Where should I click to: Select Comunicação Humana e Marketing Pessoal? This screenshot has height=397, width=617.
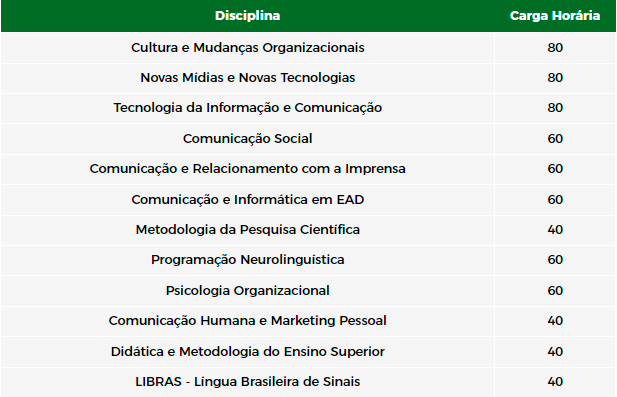(248, 321)
